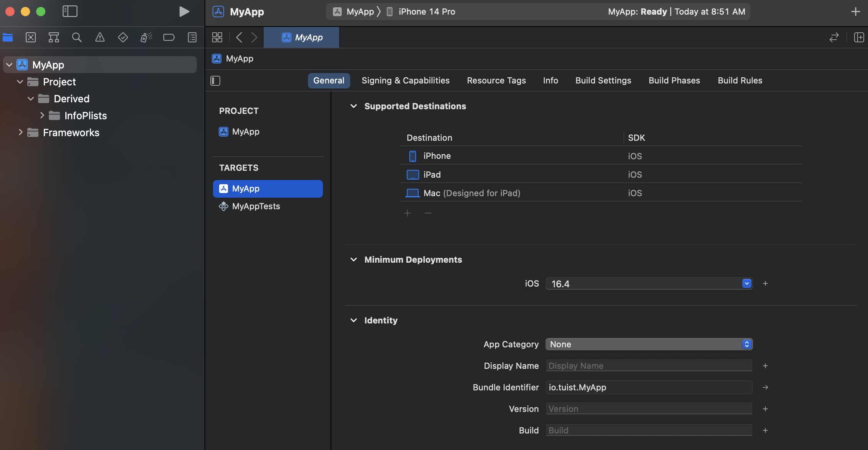This screenshot has height=450, width=868.
Task: Open the iOS 16.4 deployment dropdown
Action: (x=747, y=283)
